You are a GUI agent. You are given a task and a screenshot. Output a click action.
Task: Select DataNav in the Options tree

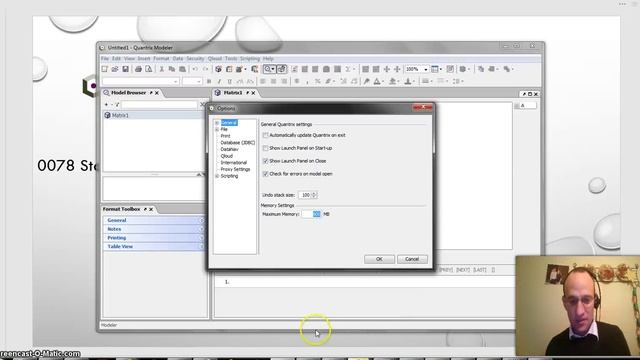229,149
